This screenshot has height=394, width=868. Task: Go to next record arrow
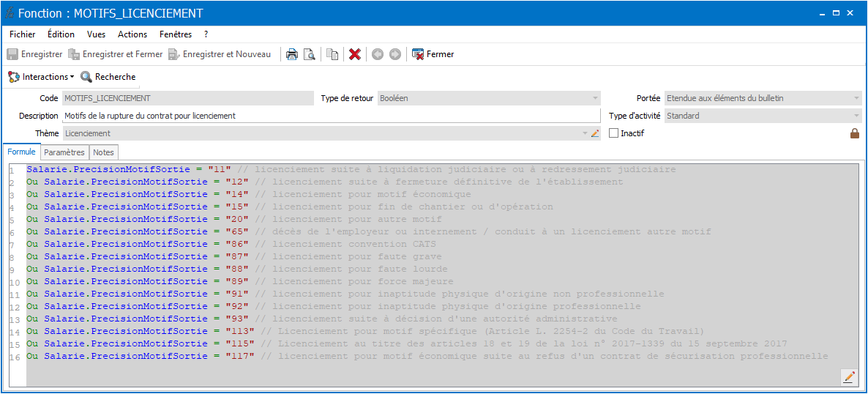coord(394,54)
